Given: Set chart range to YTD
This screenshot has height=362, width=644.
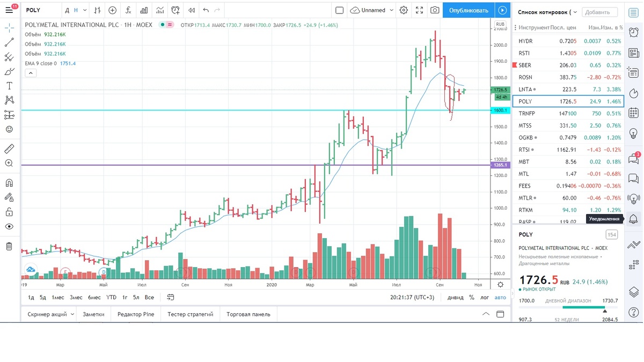Looking at the screenshot, I should [x=111, y=297].
